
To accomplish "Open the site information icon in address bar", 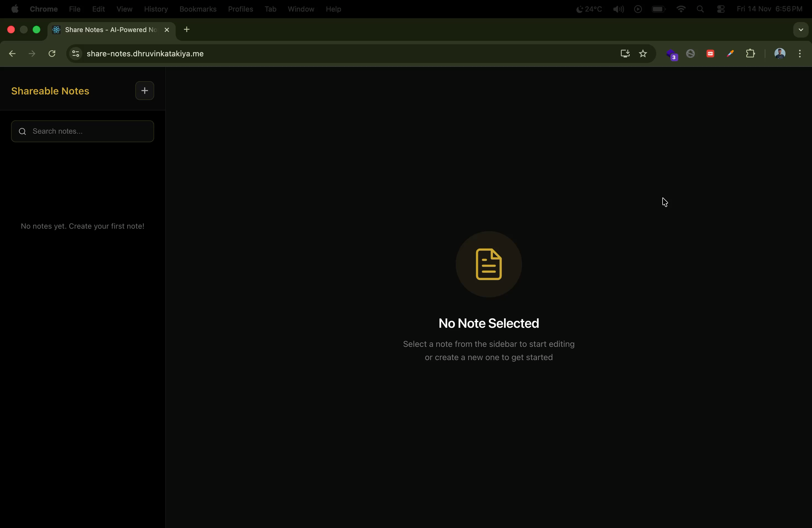I will point(75,54).
